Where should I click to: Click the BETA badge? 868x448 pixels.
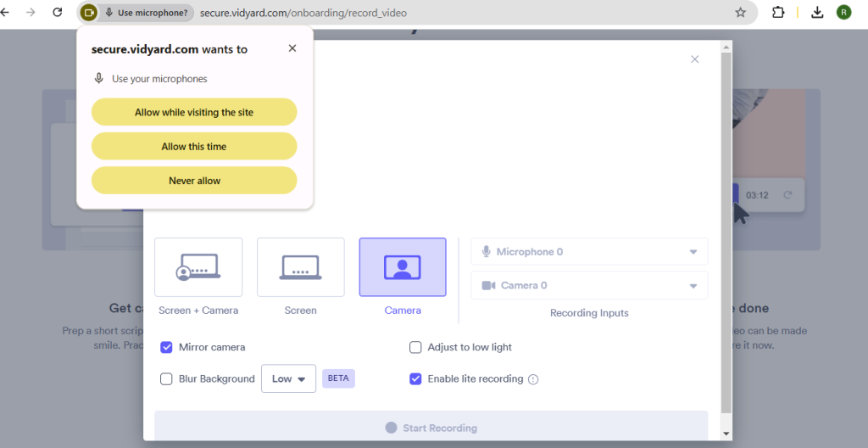point(338,378)
